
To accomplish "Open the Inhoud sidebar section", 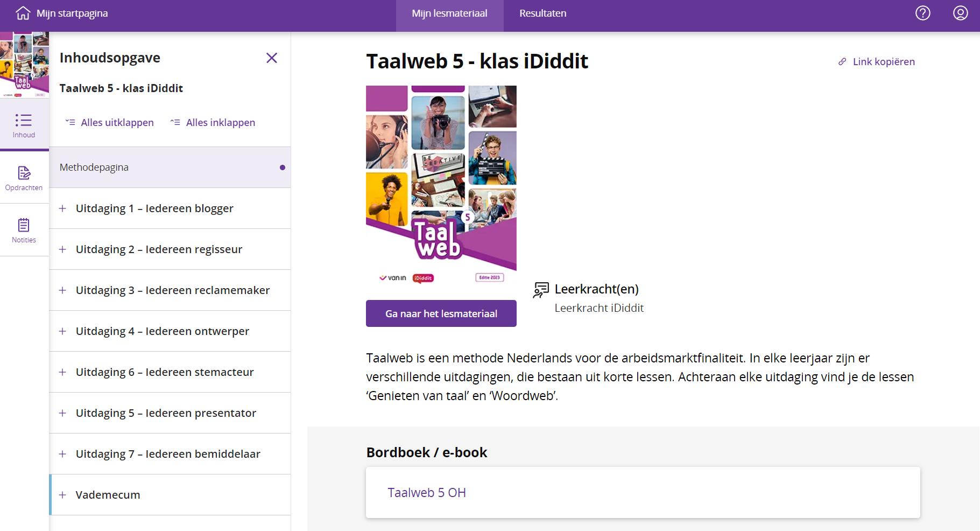I will click(x=24, y=125).
